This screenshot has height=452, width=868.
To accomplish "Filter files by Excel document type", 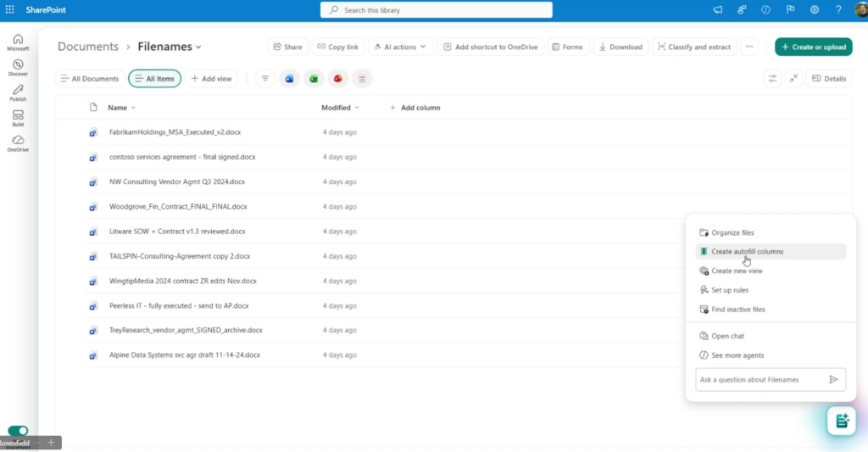I will (x=314, y=79).
